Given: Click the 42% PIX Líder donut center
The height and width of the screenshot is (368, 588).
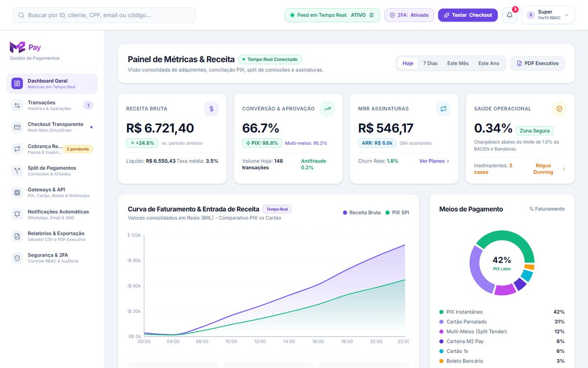Looking at the screenshot, I should 502,263.
